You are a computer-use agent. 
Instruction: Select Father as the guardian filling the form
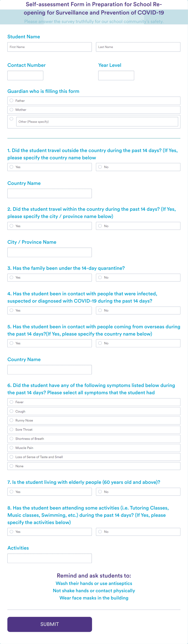[x=12, y=100]
